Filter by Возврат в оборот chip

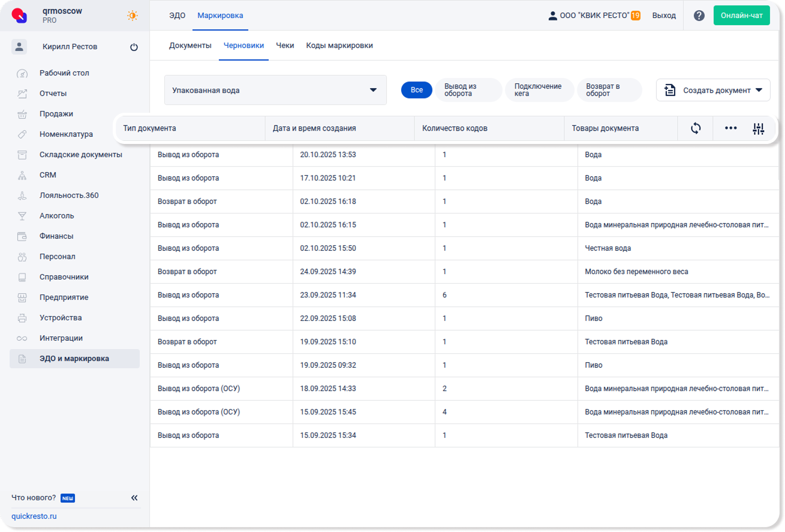pos(609,90)
